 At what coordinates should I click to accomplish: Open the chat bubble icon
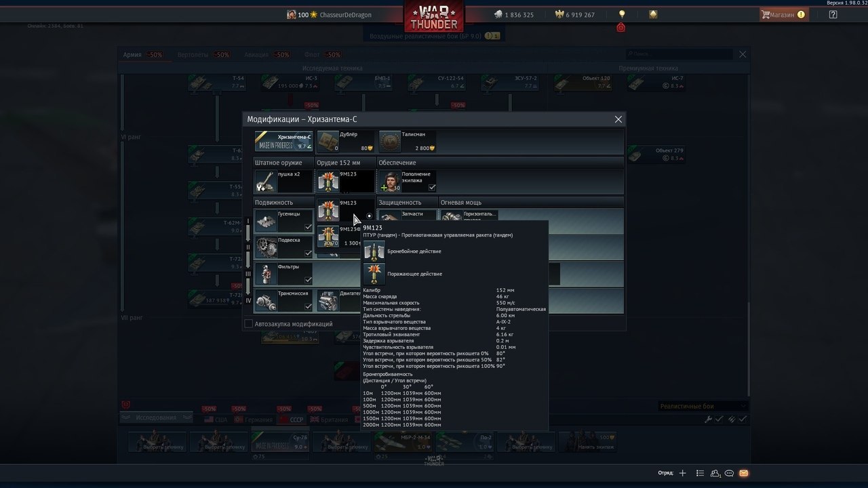[730, 473]
